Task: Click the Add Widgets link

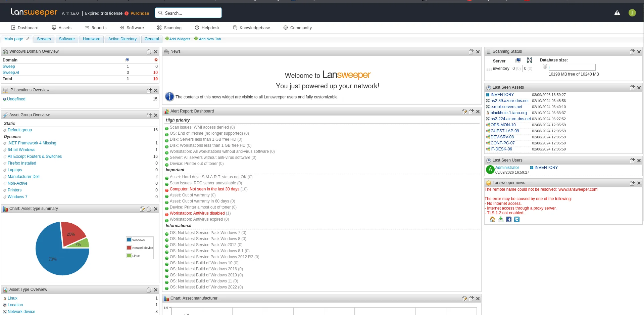Action: [178, 39]
